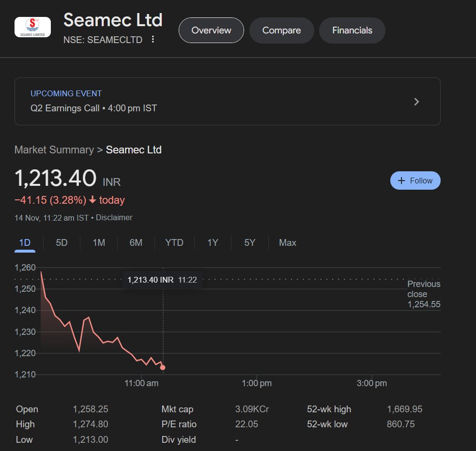Click the 1,213.40 INR 11:22 chart tooltip
The width and height of the screenshot is (476, 451).
tap(162, 280)
